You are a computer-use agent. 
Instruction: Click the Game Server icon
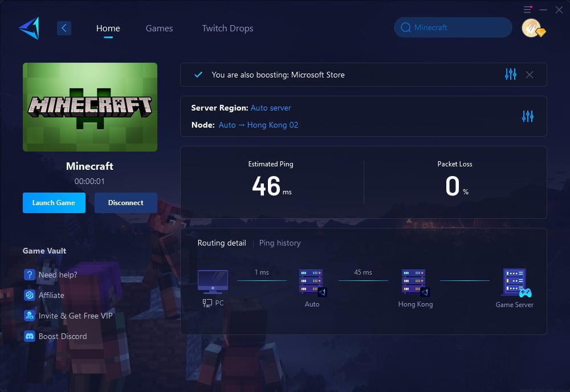(516, 282)
